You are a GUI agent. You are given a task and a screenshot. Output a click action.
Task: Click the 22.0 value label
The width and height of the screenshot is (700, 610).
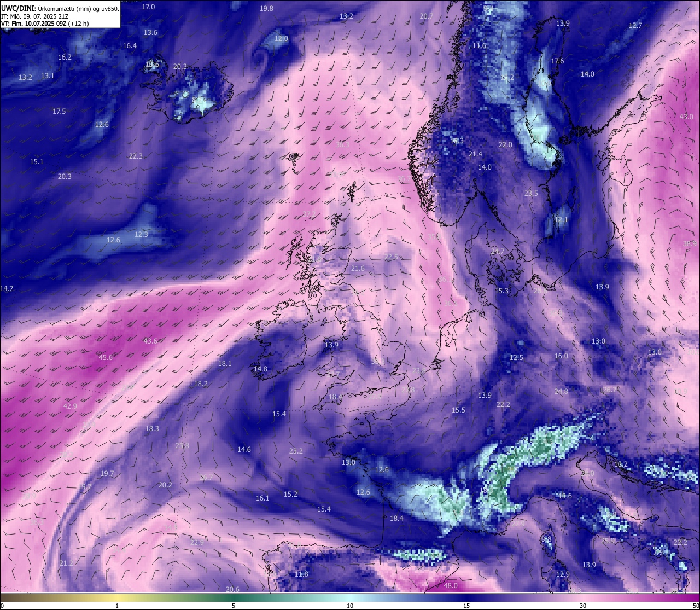pyautogui.click(x=505, y=145)
